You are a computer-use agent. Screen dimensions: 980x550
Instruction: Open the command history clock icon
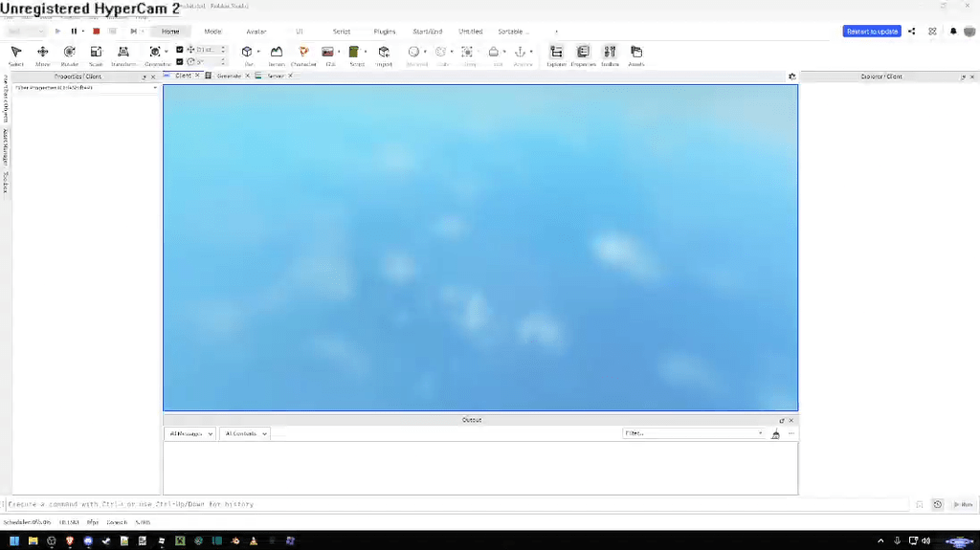pos(938,504)
